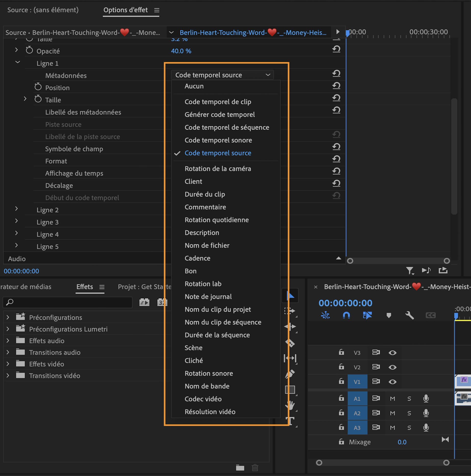The image size is (471, 476).
Task: Switch to the Effets tab
Action: [85, 287]
